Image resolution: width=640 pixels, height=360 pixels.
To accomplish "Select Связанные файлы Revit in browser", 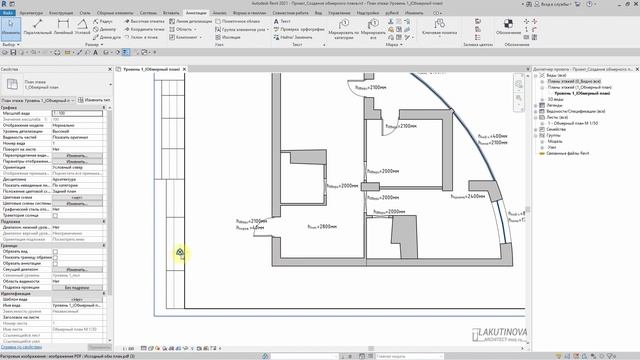I will pos(568,153).
